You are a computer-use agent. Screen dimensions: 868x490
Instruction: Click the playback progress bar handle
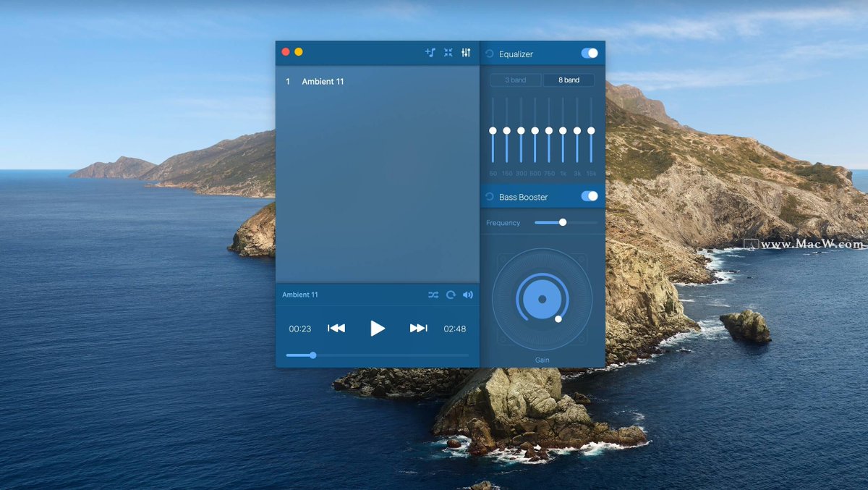[312, 355]
